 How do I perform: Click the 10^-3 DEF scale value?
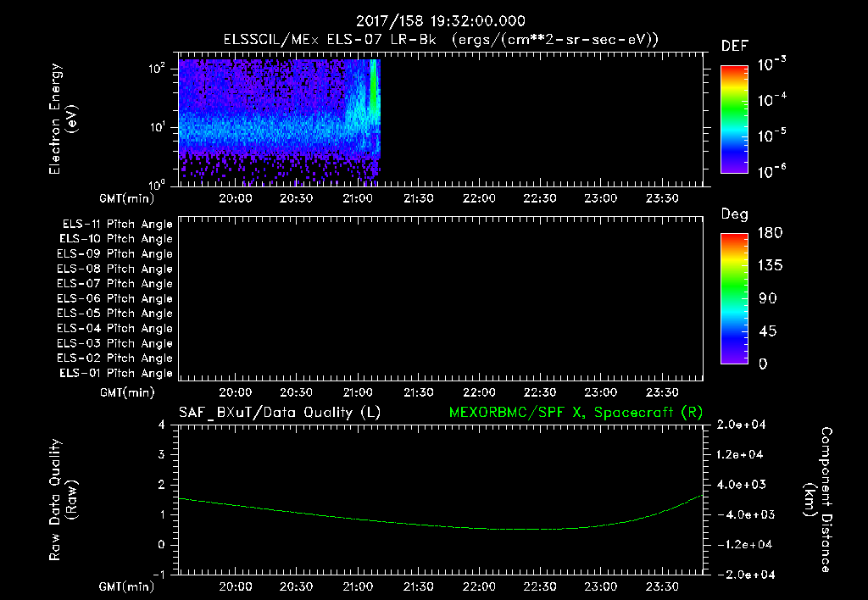pyautogui.click(x=771, y=64)
